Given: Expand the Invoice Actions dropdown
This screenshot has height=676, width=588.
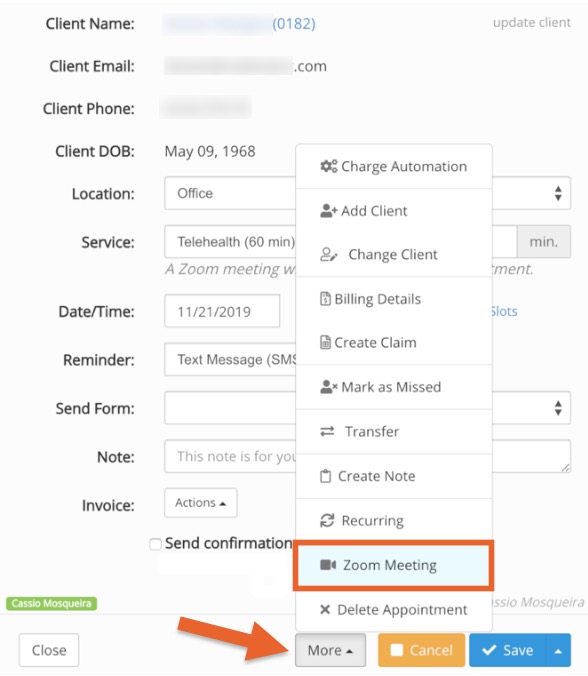Looking at the screenshot, I should (x=200, y=503).
